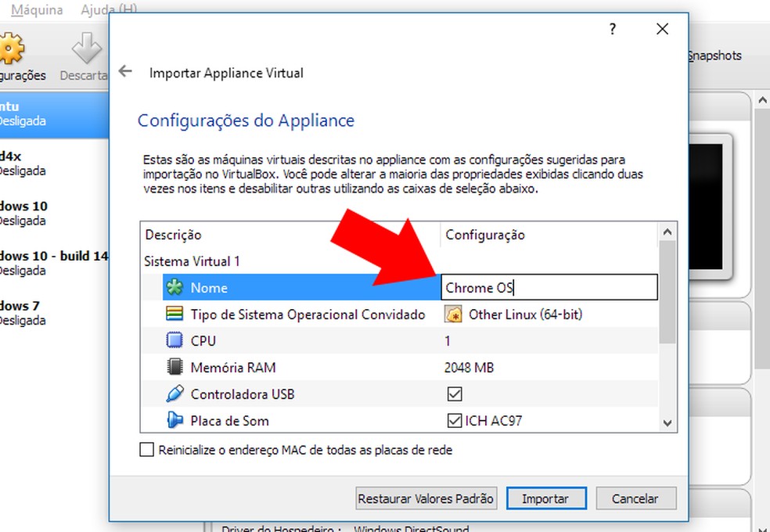The height and width of the screenshot is (532, 770).
Task: Click scroll up arrow in appliance list
Action: click(x=667, y=232)
